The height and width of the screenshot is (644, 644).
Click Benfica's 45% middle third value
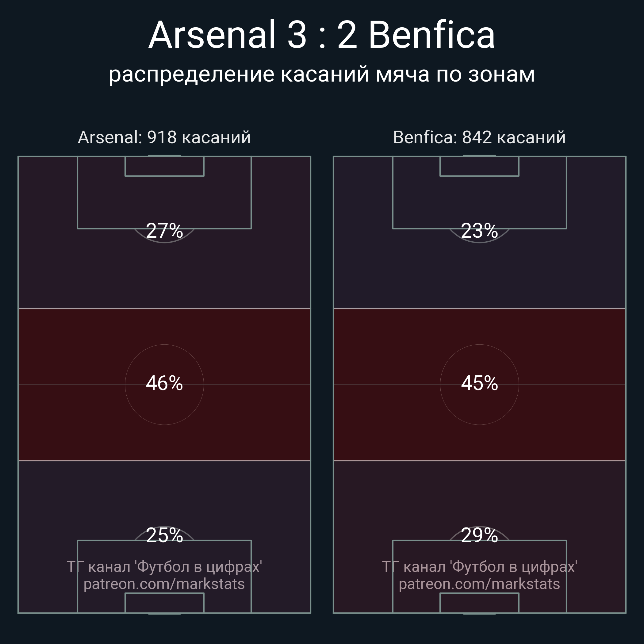479,383
